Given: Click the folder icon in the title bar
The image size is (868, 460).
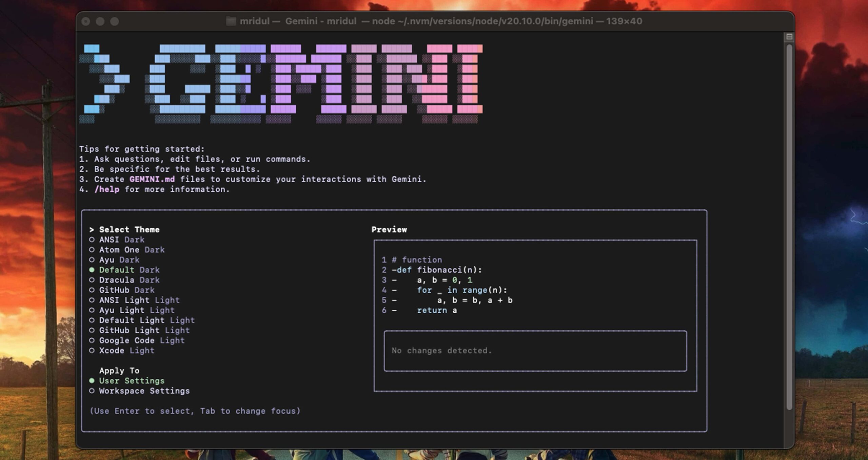Looking at the screenshot, I should [x=231, y=21].
